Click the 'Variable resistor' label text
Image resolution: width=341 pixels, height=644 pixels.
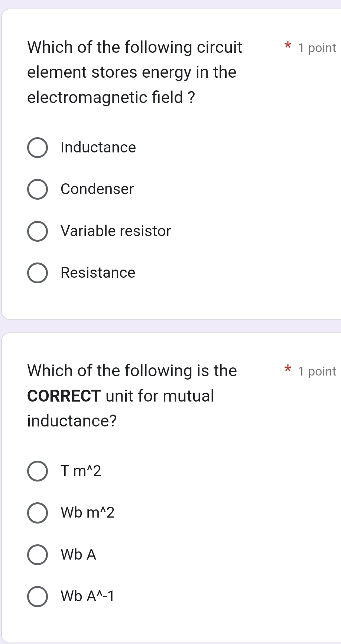tap(116, 231)
